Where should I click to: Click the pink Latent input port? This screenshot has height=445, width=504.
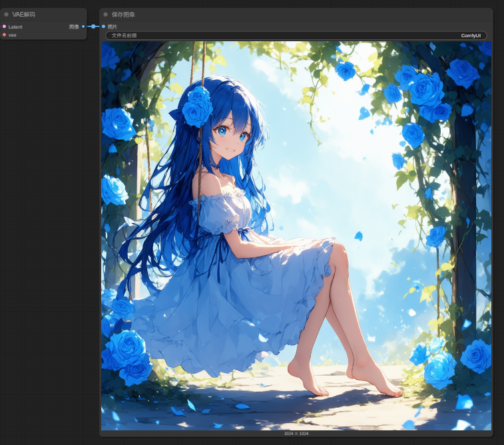coord(4,27)
